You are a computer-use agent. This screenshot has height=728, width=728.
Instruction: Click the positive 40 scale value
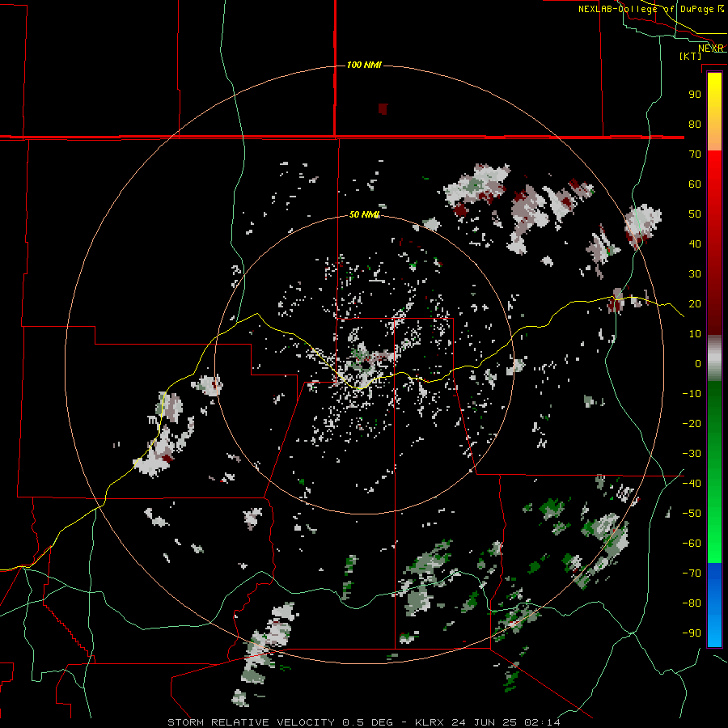coord(695,244)
